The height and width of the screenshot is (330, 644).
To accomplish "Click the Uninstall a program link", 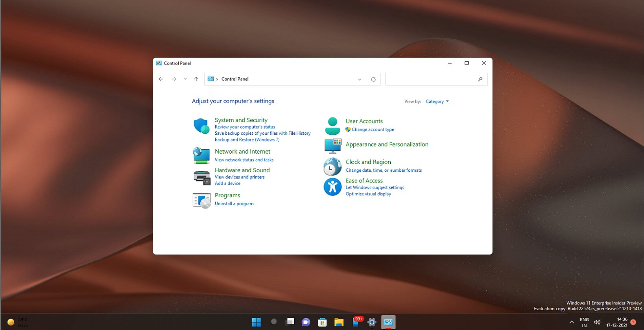I will click(234, 203).
